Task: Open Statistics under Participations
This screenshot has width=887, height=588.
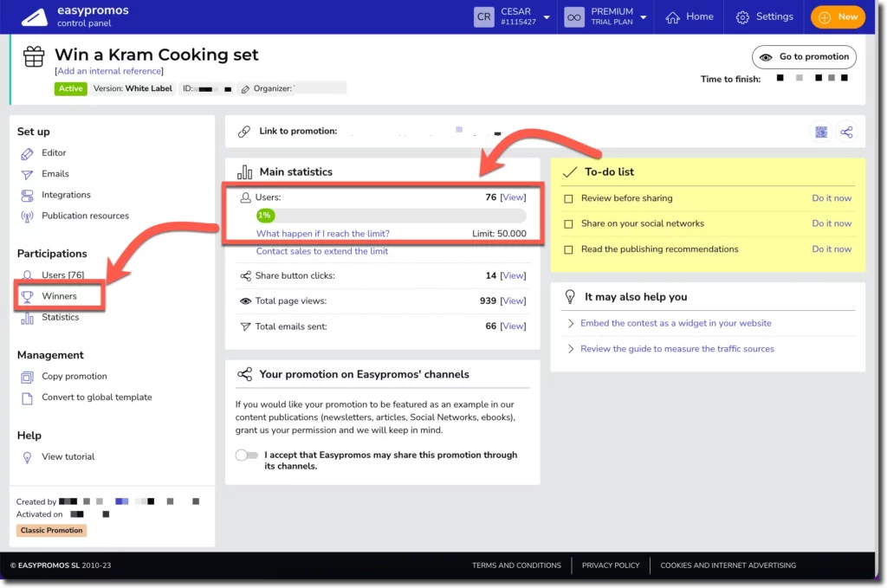Action: pyautogui.click(x=60, y=317)
